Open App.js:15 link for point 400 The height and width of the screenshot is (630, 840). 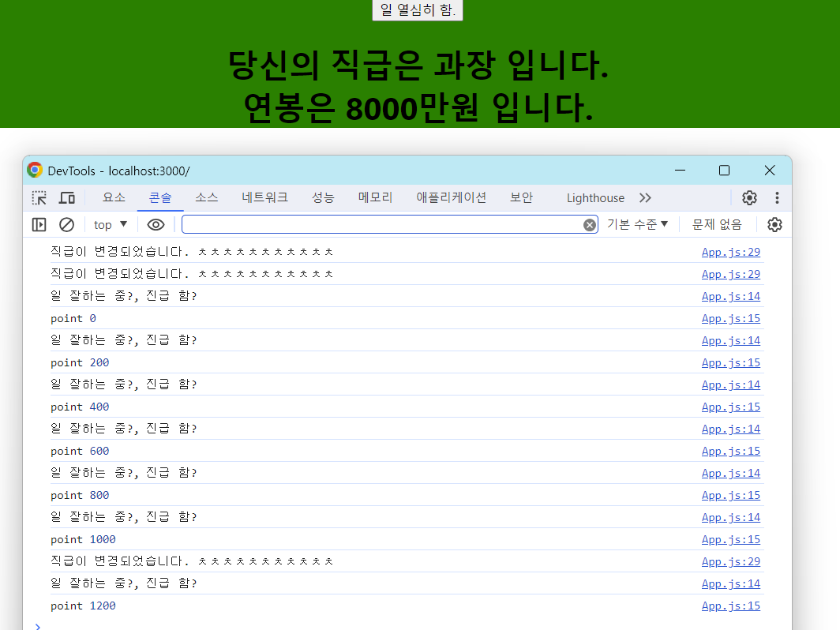coord(731,407)
